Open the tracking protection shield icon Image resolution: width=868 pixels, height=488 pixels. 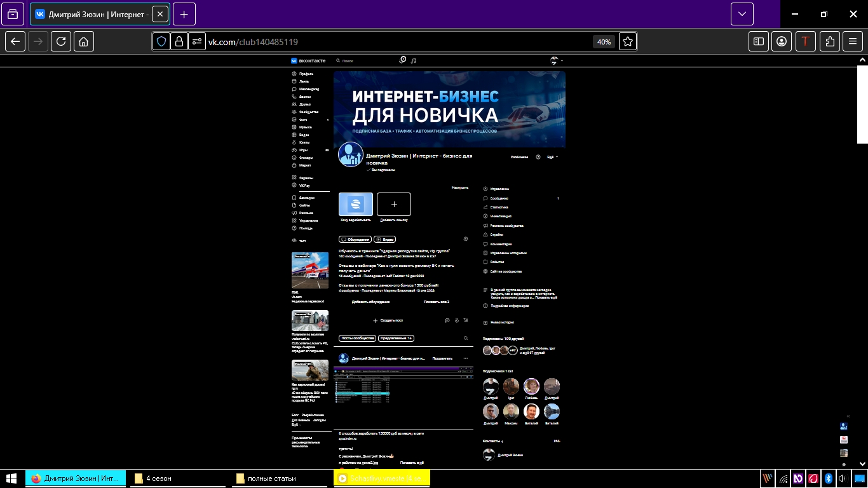(161, 41)
